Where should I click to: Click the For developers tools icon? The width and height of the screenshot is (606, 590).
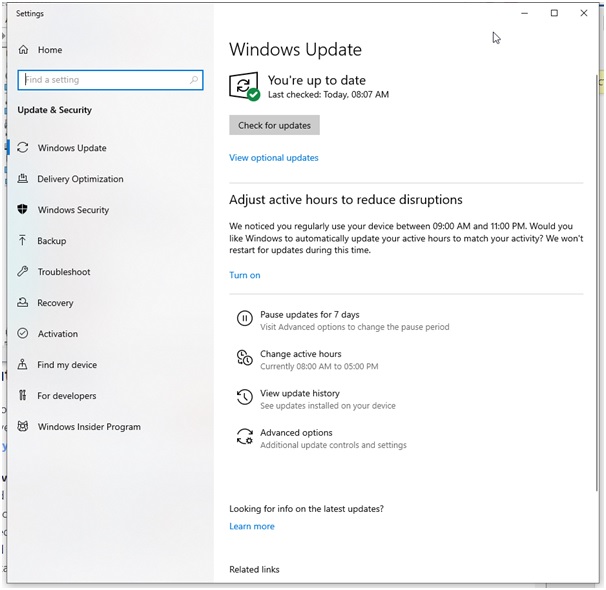23,395
